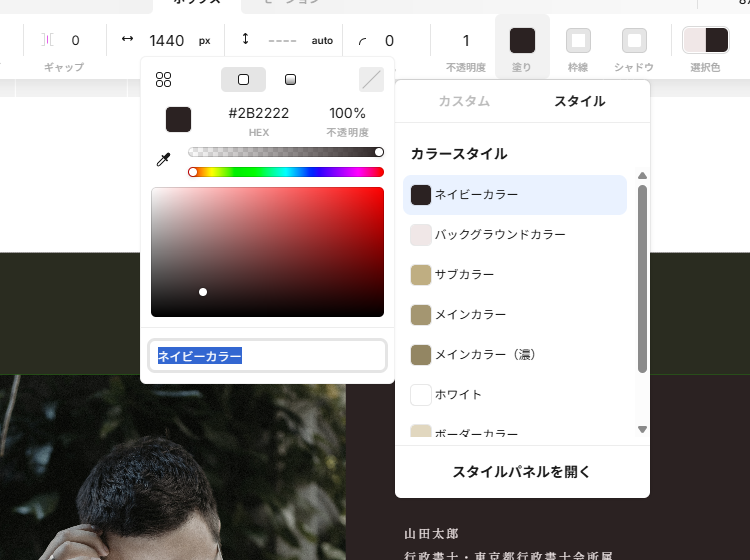Select the solid fill type toggle
This screenshot has width=750, height=560.
(x=243, y=80)
